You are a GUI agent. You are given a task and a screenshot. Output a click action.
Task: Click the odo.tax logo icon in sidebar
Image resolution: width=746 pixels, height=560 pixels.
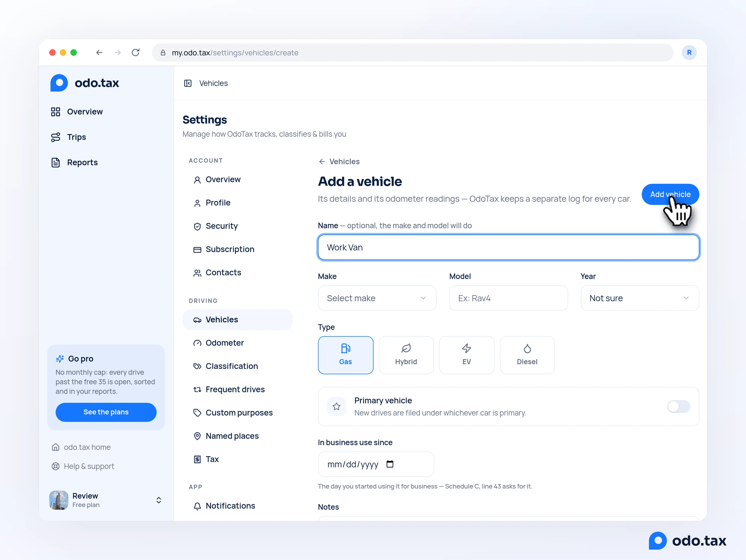coord(59,83)
